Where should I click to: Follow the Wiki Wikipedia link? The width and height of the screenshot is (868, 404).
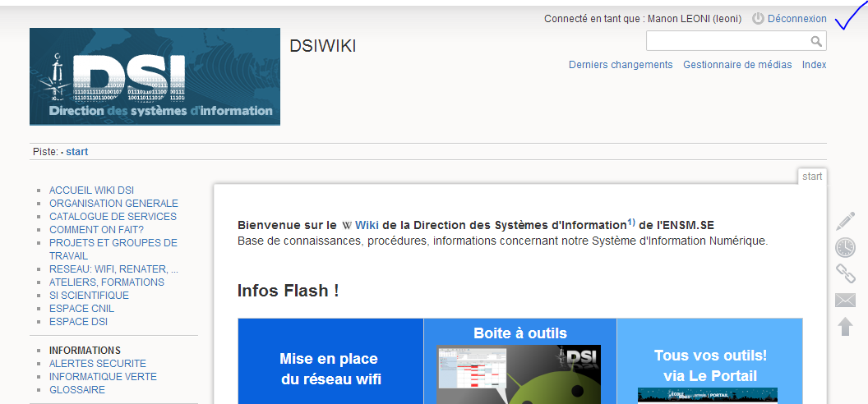coord(366,225)
